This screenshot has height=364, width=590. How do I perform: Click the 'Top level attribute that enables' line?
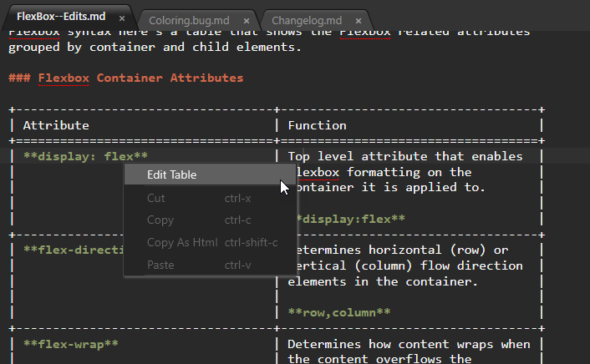(x=405, y=156)
